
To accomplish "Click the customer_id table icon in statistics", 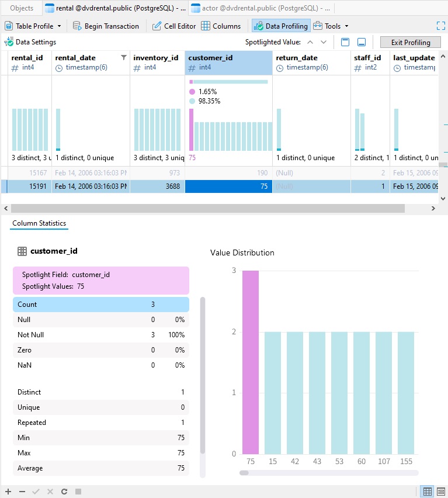I will point(22,251).
